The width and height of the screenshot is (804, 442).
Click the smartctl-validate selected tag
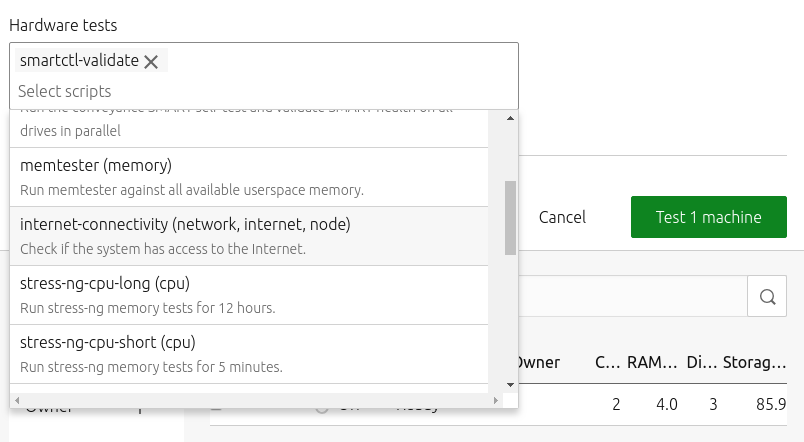(80, 61)
